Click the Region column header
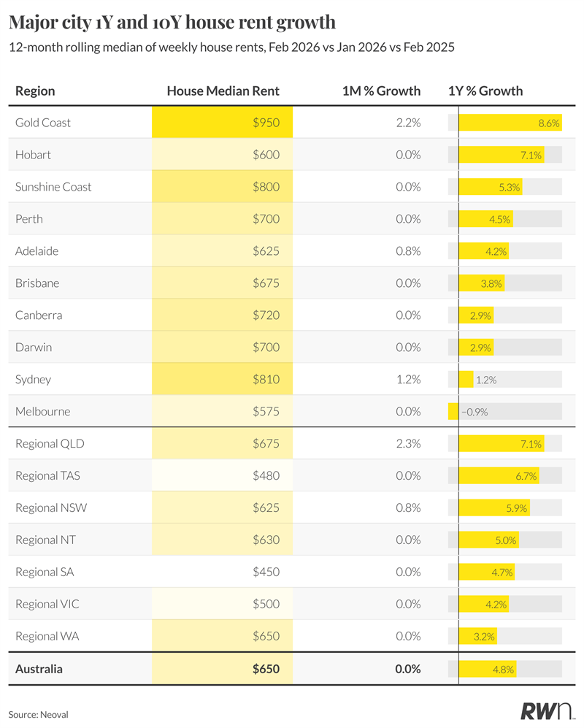The height and width of the screenshot is (728, 584). pyautogui.click(x=35, y=91)
